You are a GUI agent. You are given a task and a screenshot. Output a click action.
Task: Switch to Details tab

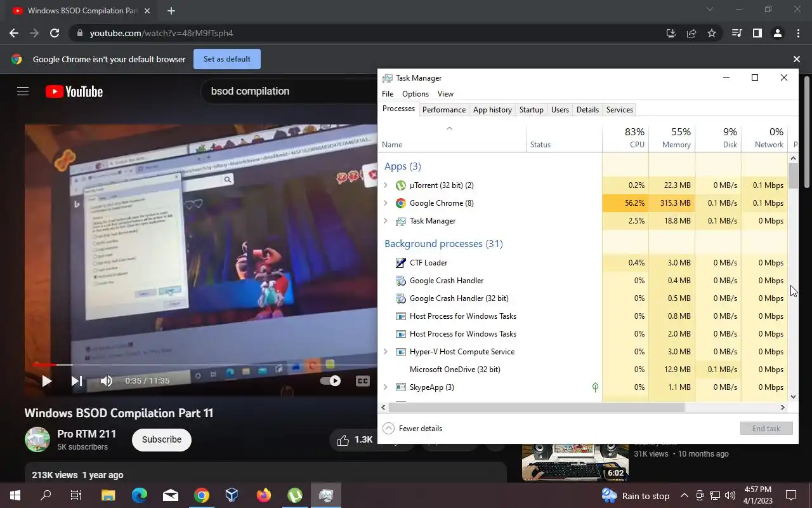pyautogui.click(x=587, y=110)
